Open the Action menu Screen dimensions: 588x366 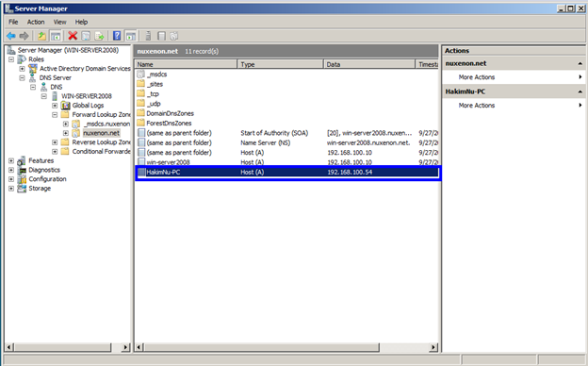pyautogui.click(x=36, y=22)
